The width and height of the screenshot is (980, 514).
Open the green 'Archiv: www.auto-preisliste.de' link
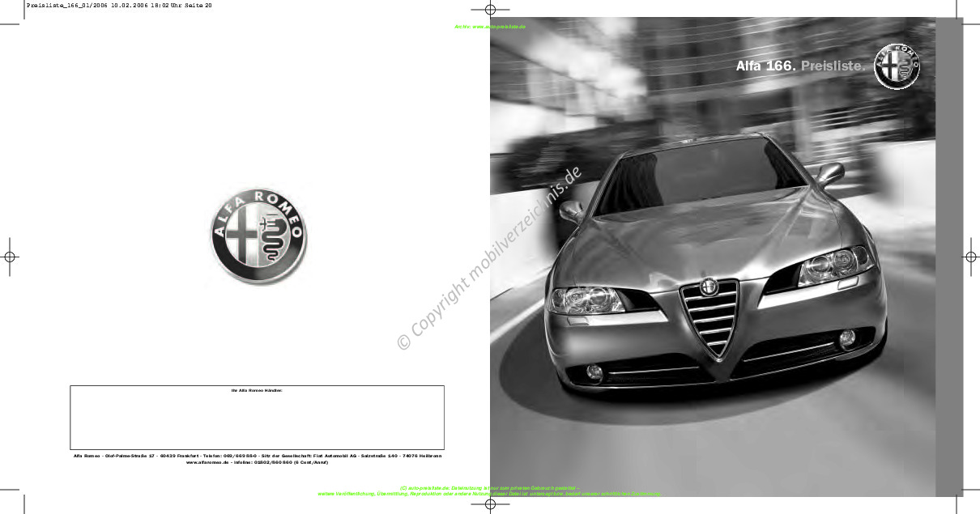click(x=490, y=27)
